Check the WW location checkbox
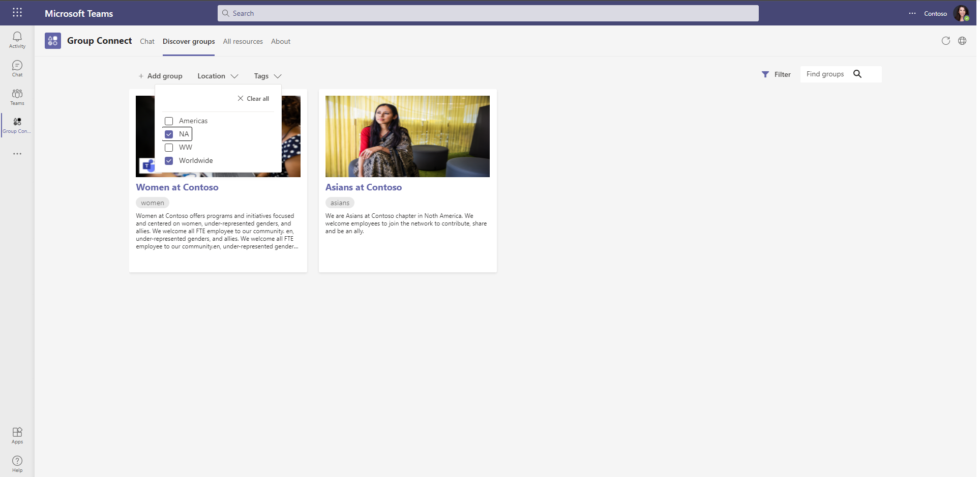This screenshot has height=477, width=980. (x=169, y=148)
